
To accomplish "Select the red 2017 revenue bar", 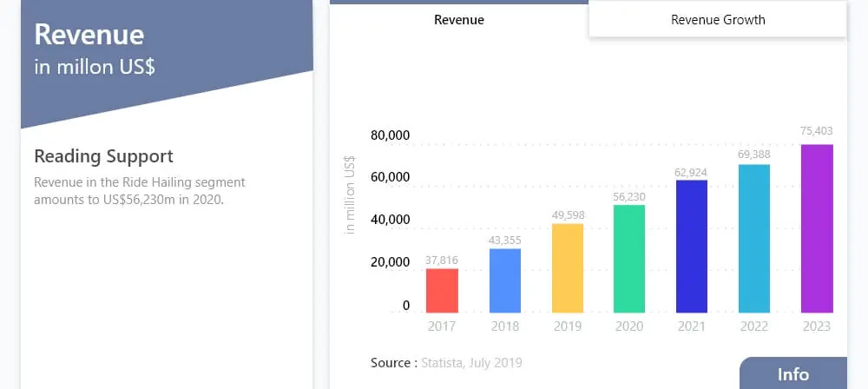I will pyautogui.click(x=442, y=290).
